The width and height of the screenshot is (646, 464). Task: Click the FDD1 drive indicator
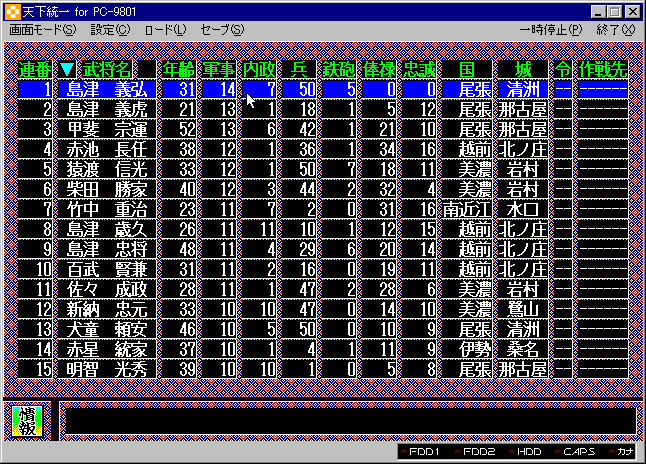point(424,453)
